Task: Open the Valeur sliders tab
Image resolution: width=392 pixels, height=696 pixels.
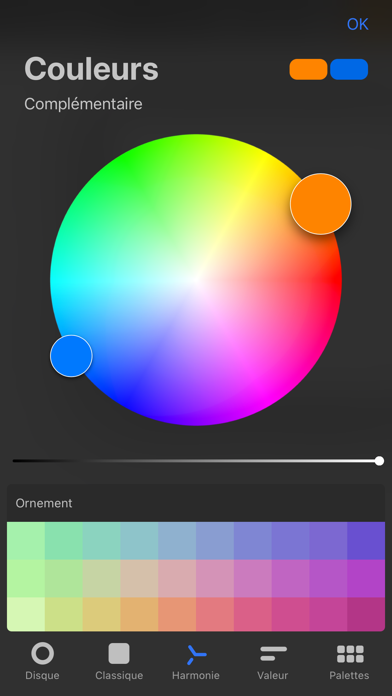Action: pos(273,661)
